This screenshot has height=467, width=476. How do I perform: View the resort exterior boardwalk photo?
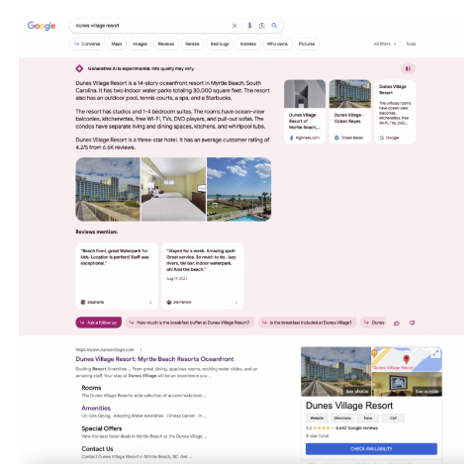pyautogui.click(x=108, y=189)
